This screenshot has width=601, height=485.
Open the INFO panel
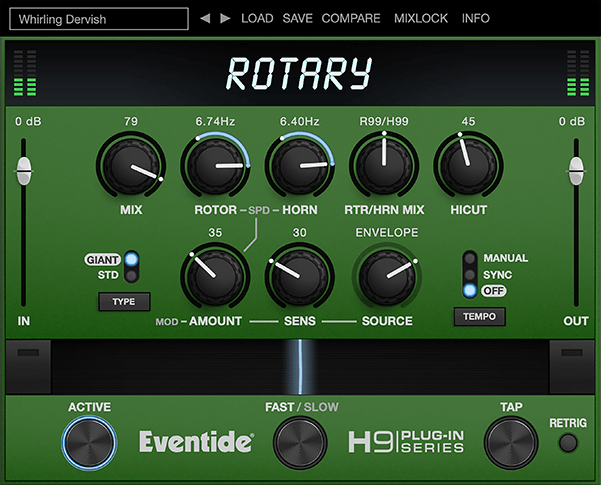tap(476, 18)
